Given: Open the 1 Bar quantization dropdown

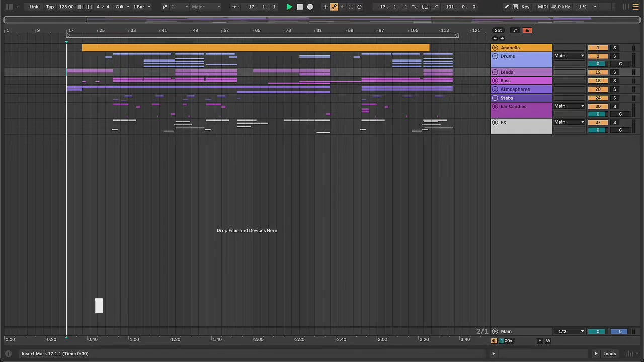Looking at the screenshot, I should point(141,7).
